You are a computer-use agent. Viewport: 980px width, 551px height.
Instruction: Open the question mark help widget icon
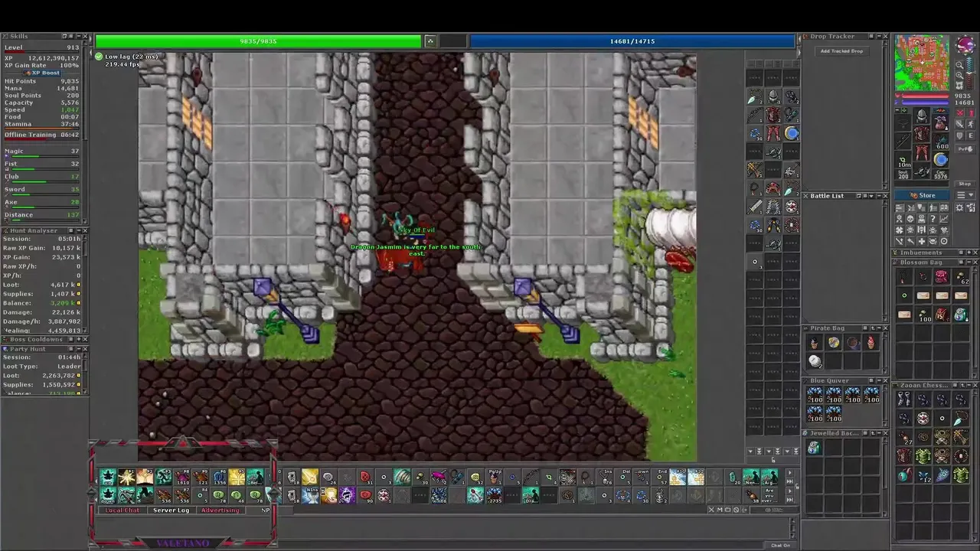tap(933, 219)
